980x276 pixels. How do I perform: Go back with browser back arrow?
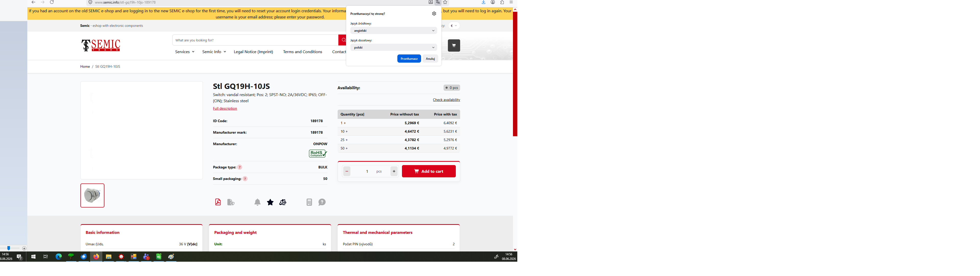click(x=33, y=2)
